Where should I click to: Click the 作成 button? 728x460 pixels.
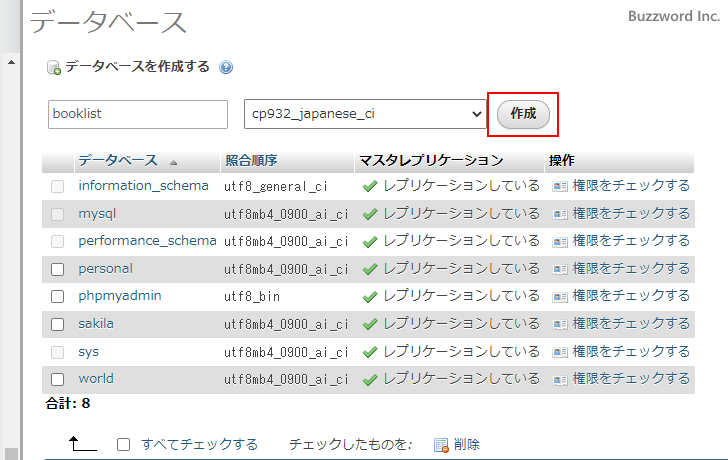[x=523, y=114]
